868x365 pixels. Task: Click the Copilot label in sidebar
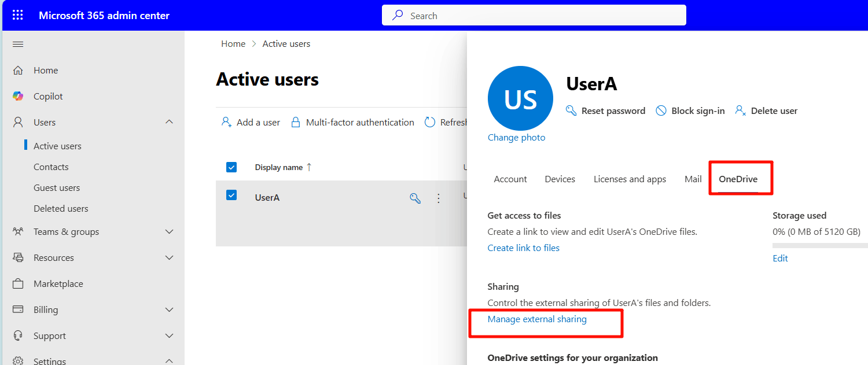[x=48, y=96]
